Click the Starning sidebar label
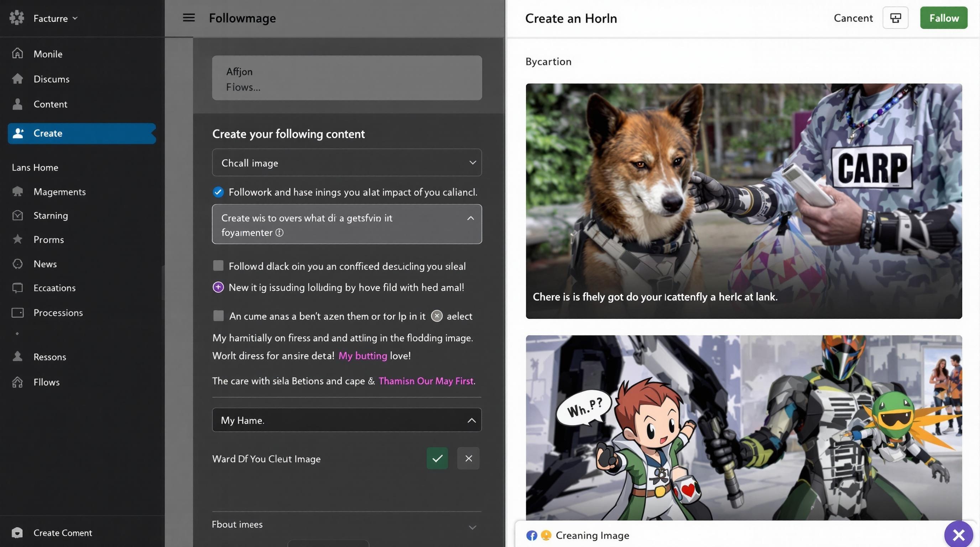Screen dimensions: 980x547 51,215
